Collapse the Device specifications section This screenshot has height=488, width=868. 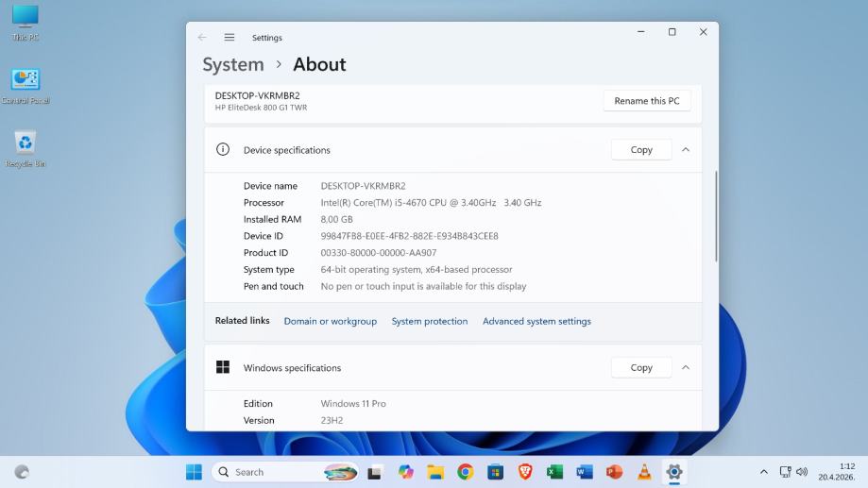pyautogui.click(x=686, y=150)
